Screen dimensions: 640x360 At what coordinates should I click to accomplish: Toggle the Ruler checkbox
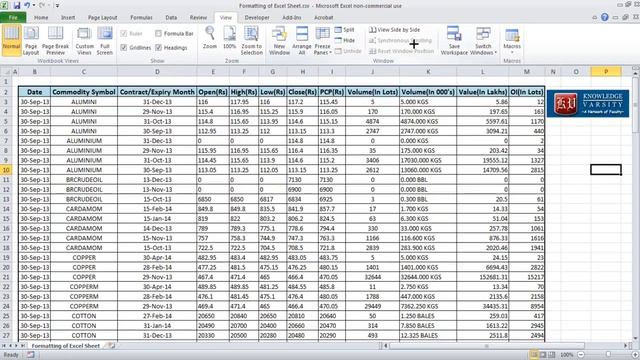pyautogui.click(x=124, y=33)
